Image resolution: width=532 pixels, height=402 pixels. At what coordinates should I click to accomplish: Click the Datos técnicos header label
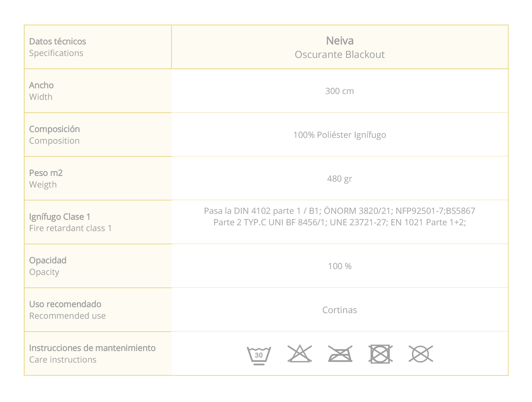click(57, 42)
